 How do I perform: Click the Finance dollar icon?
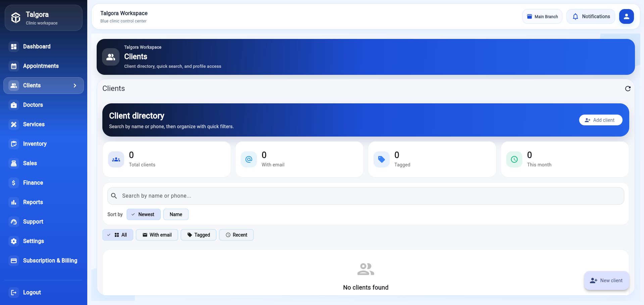tap(14, 183)
